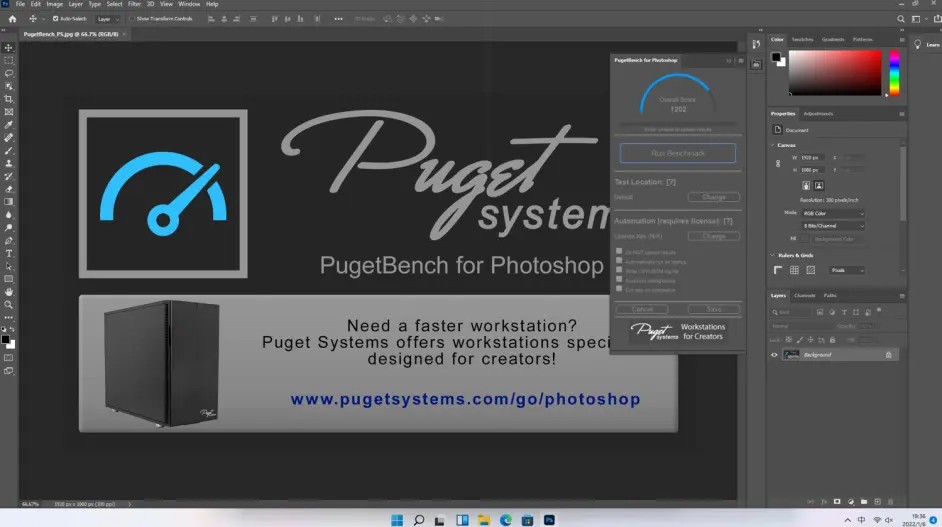Enable Show Transform Controls checkbox
This screenshot has height=527, width=942.
point(132,19)
